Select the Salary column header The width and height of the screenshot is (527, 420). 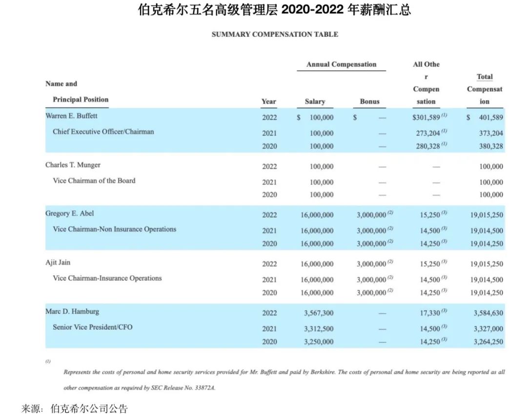pos(315,101)
